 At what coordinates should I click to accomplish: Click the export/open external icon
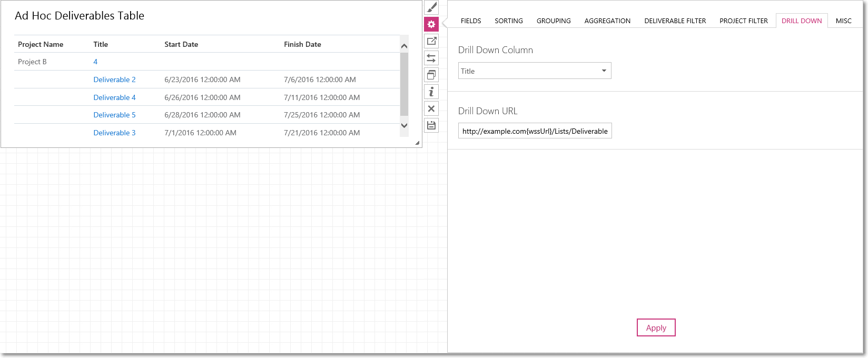[x=431, y=41]
